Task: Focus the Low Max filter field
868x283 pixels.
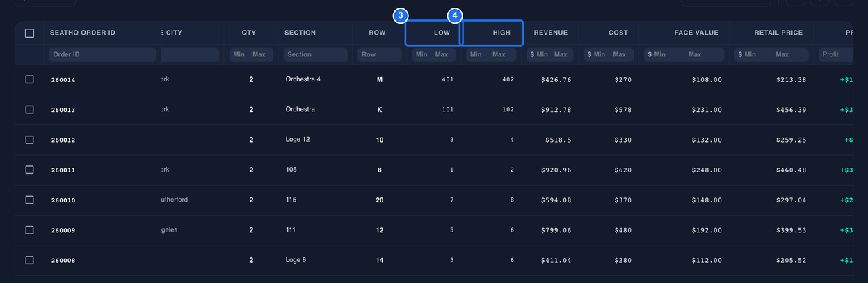Action: [x=442, y=54]
